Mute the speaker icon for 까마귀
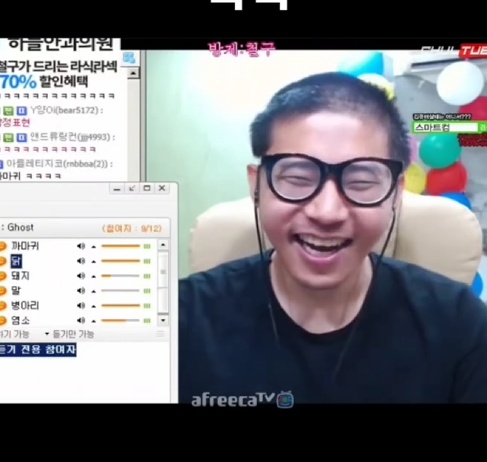 (x=81, y=246)
